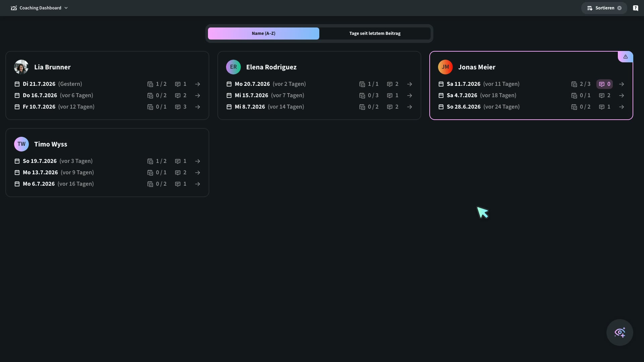Click Lia Brunner's profile photo

(x=21, y=67)
